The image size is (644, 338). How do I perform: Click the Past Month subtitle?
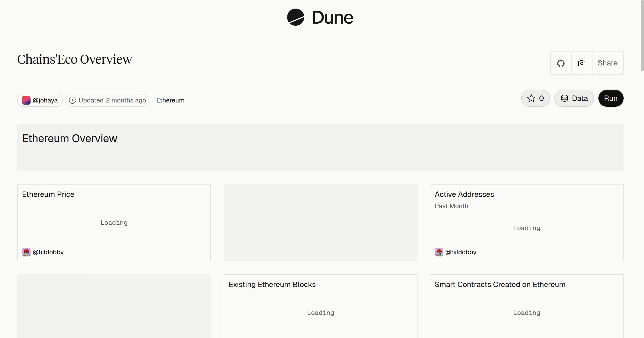(451, 206)
